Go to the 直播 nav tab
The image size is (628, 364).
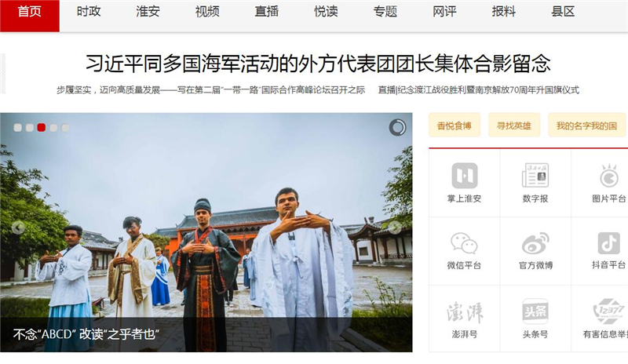[x=266, y=12]
